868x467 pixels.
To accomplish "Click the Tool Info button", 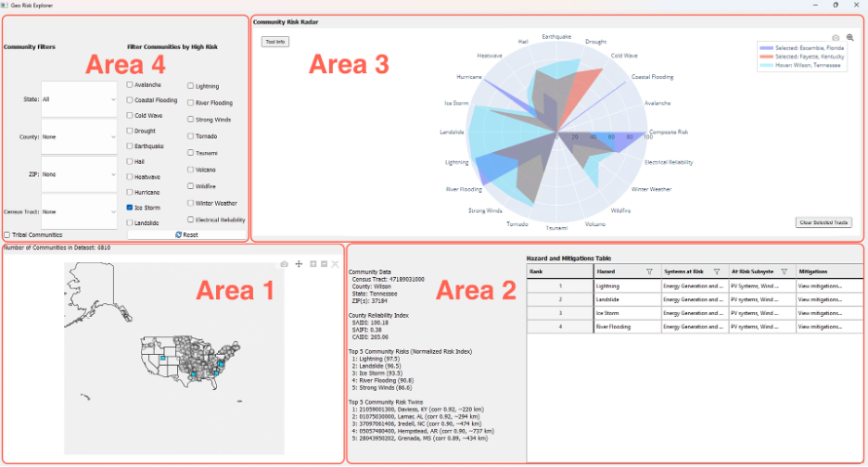I will tap(275, 42).
